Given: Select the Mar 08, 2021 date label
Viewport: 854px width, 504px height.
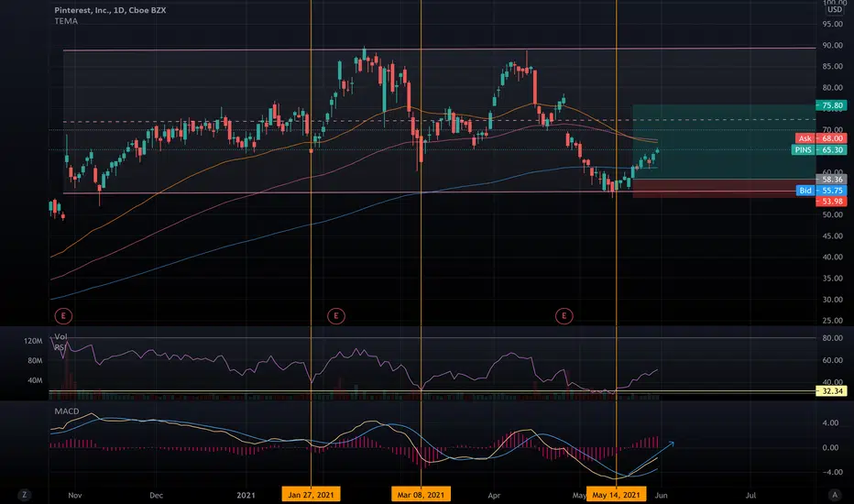Looking at the screenshot, I should (x=421, y=495).
